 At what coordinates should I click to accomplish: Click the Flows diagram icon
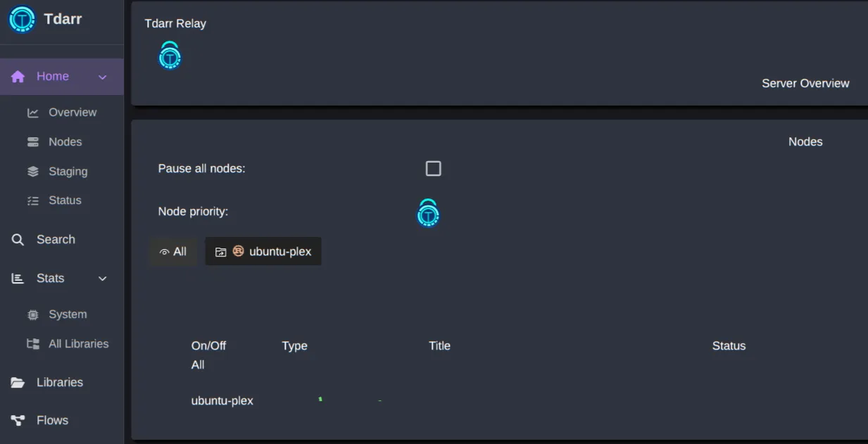18,421
